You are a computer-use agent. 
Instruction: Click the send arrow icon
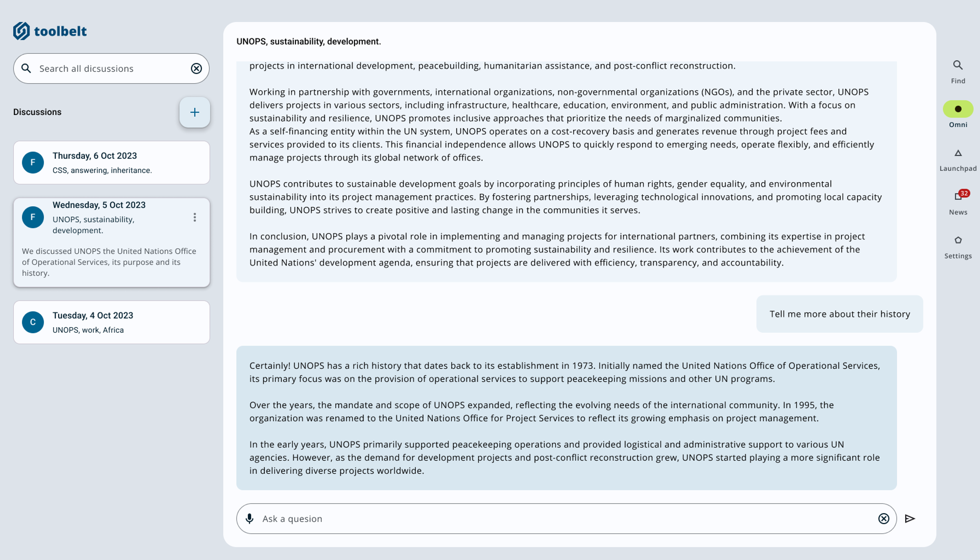tap(910, 518)
